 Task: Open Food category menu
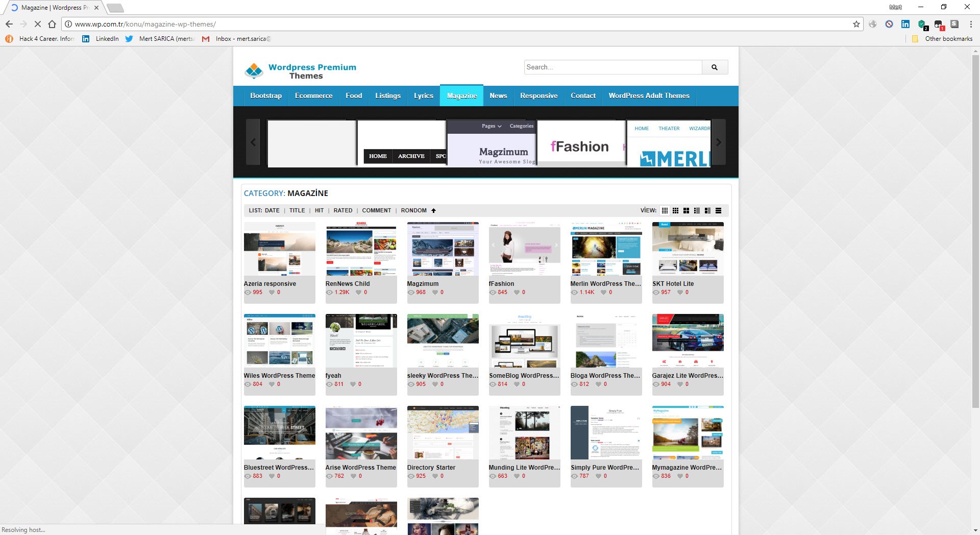(x=354, y=96)
